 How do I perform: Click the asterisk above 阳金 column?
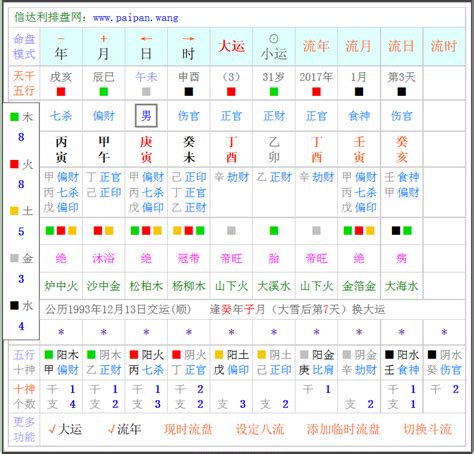[x=316, y=332]
